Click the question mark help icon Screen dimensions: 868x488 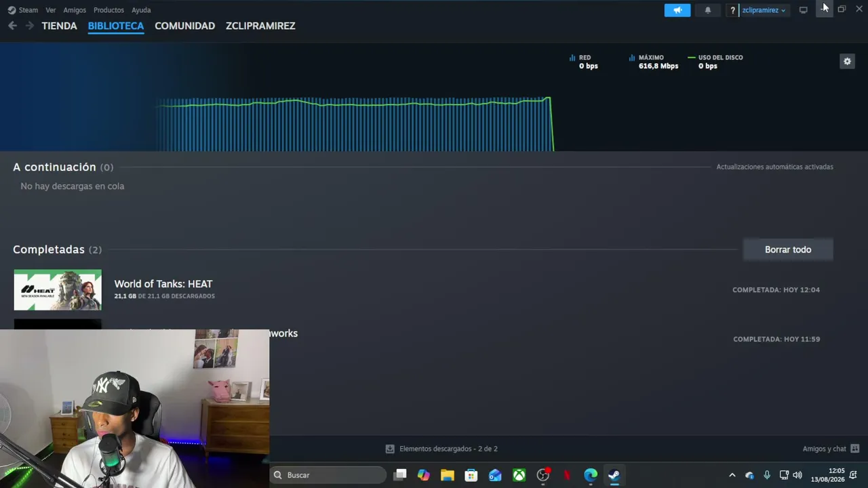[732, 10]
